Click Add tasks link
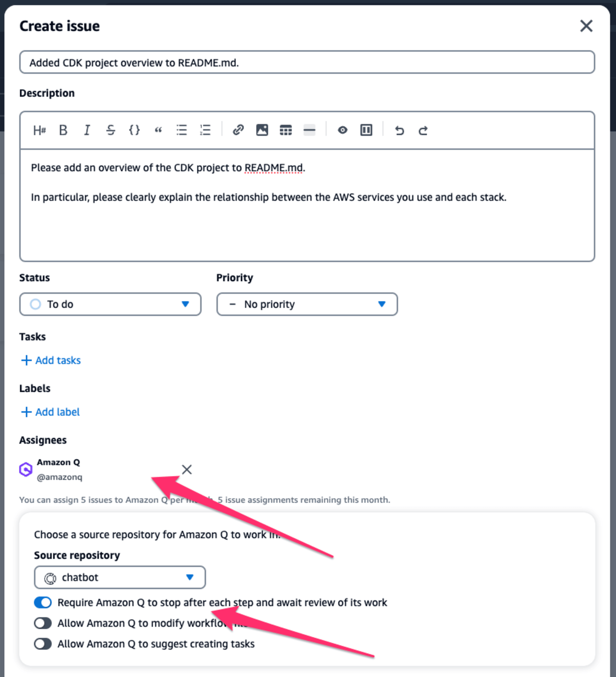 coord(51,360)
